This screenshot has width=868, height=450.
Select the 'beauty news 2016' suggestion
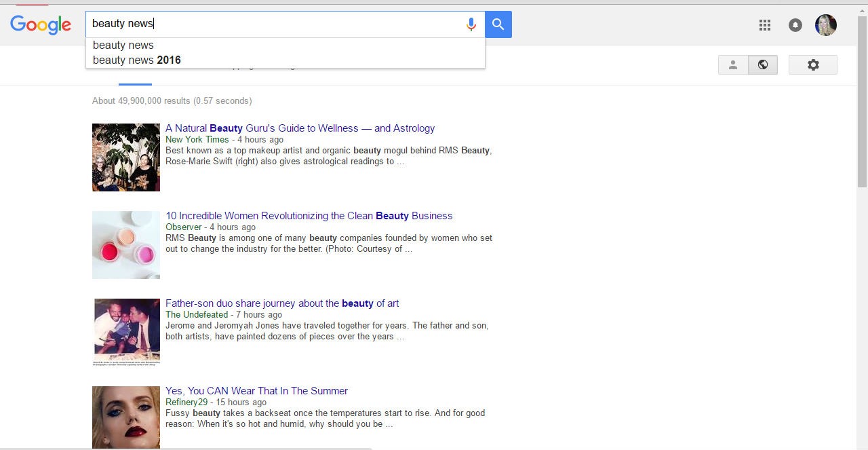(285, 60)
